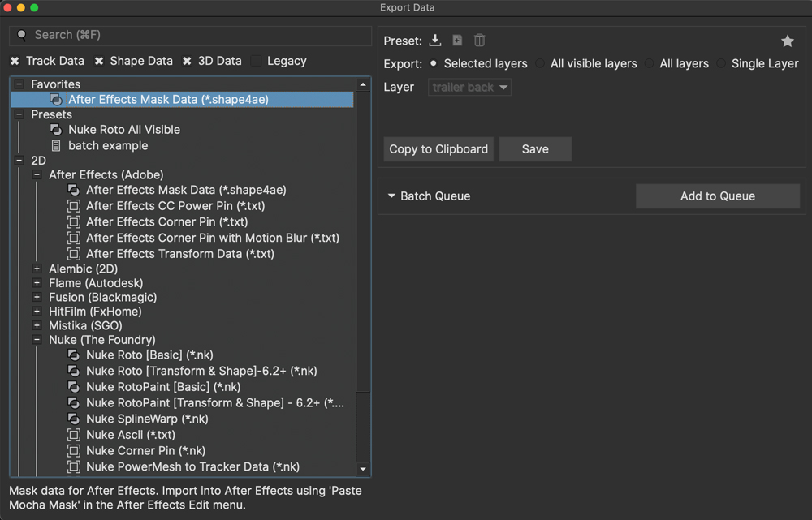Expand the Alembic (2D) group

tap(37, 269)
